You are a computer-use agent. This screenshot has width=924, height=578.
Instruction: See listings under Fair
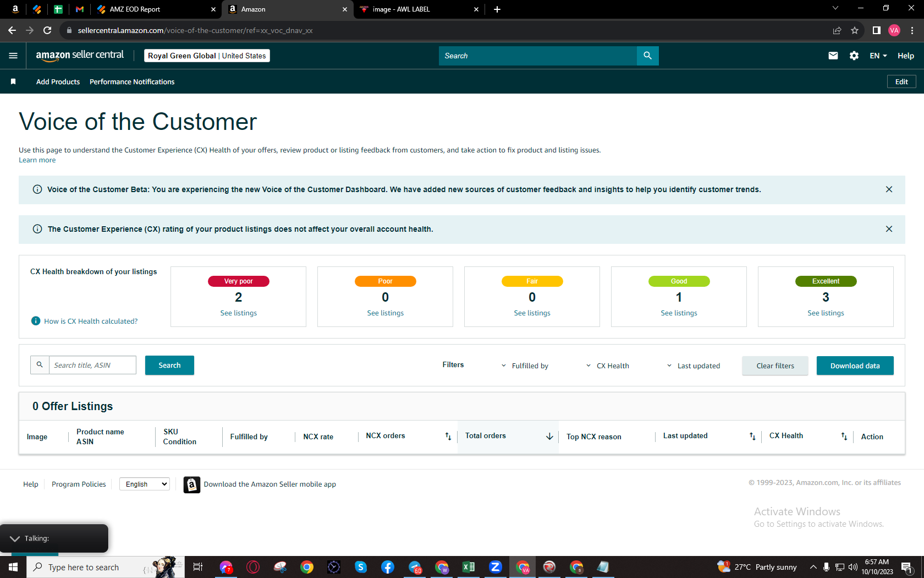[532, 313]
